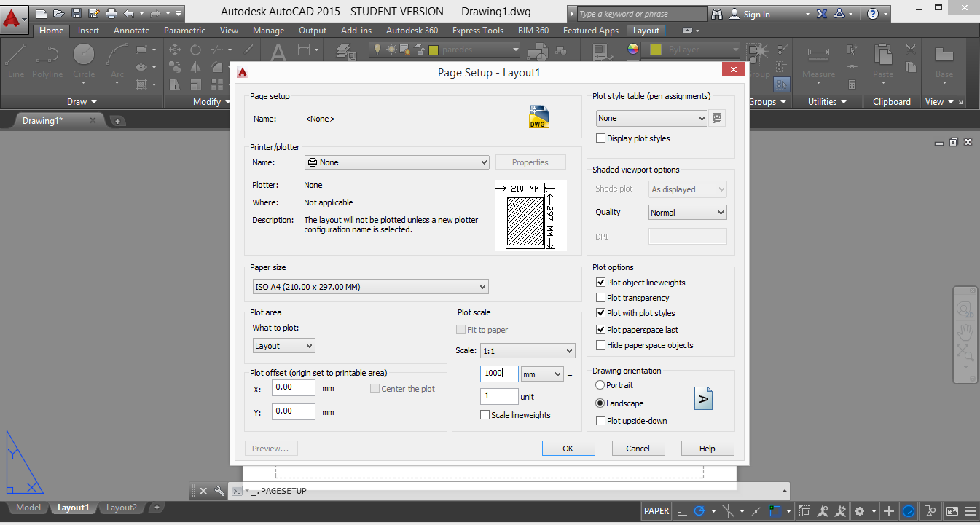Switch to the Layout2 tab
The height and width of the screenshot is (525, 980).
122,508
